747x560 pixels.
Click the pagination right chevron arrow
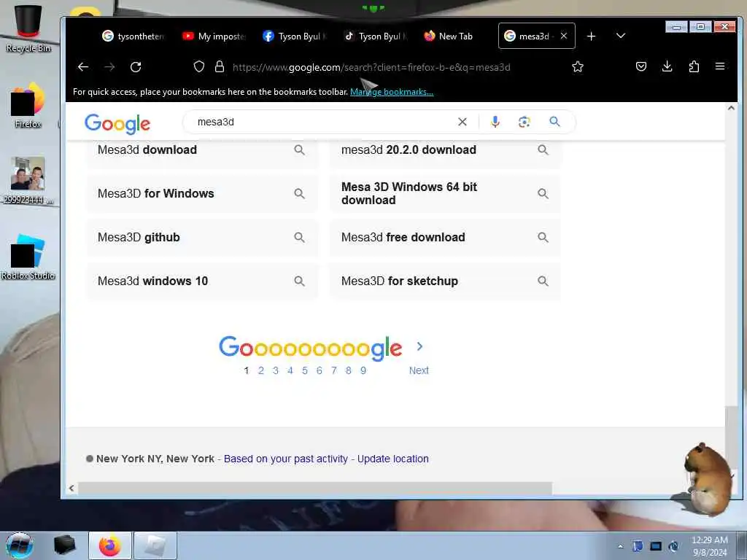pos(419,346)
